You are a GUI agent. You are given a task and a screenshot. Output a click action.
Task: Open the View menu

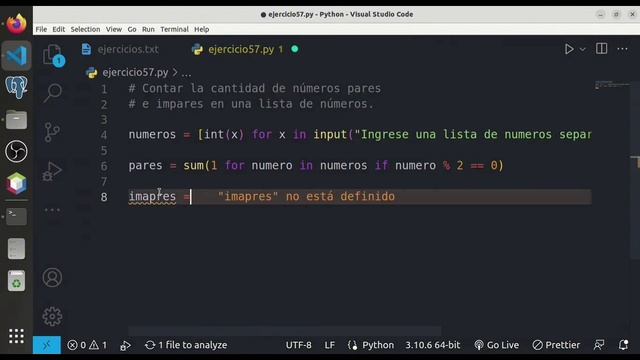click(x=113, y=29)
